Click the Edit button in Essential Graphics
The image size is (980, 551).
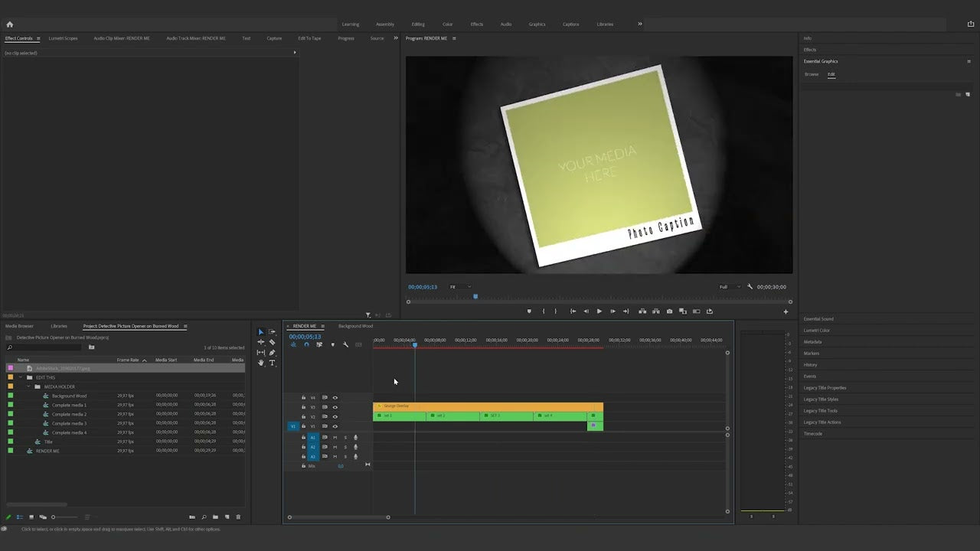[831, 74]
